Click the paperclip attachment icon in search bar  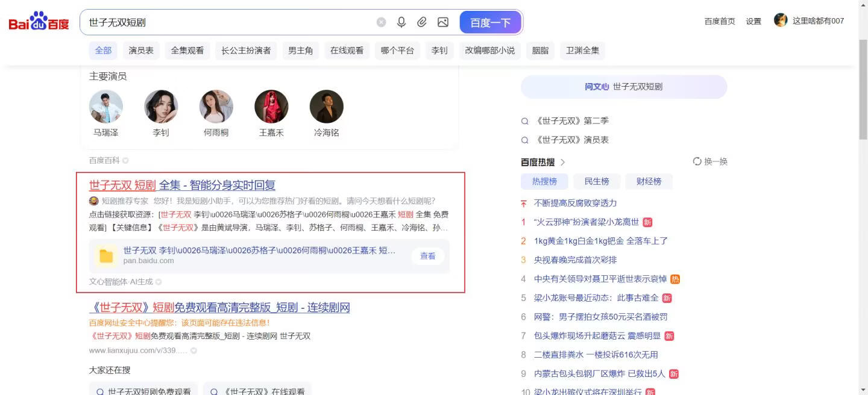422,22
